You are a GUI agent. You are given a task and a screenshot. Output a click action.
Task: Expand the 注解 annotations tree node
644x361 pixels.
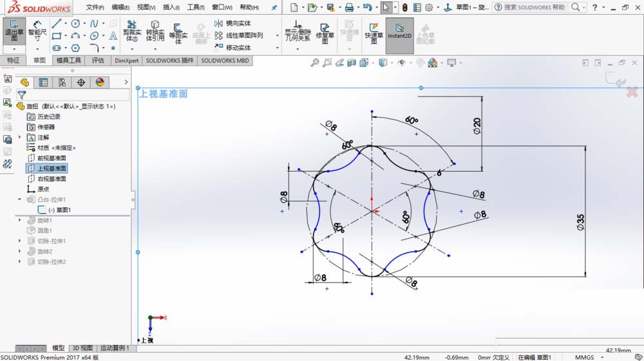click(19, 138)
